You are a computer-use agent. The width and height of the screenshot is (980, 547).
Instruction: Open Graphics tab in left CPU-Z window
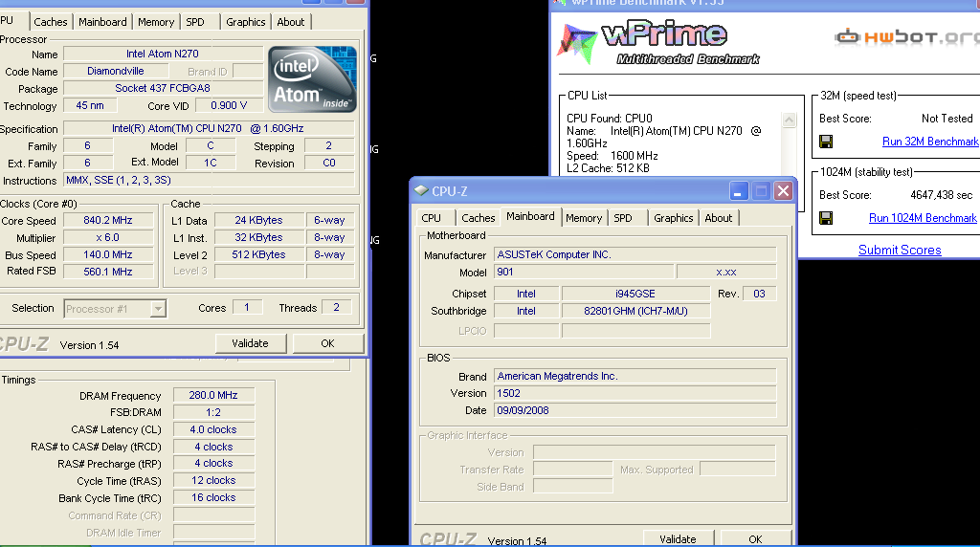pos(246,22)
